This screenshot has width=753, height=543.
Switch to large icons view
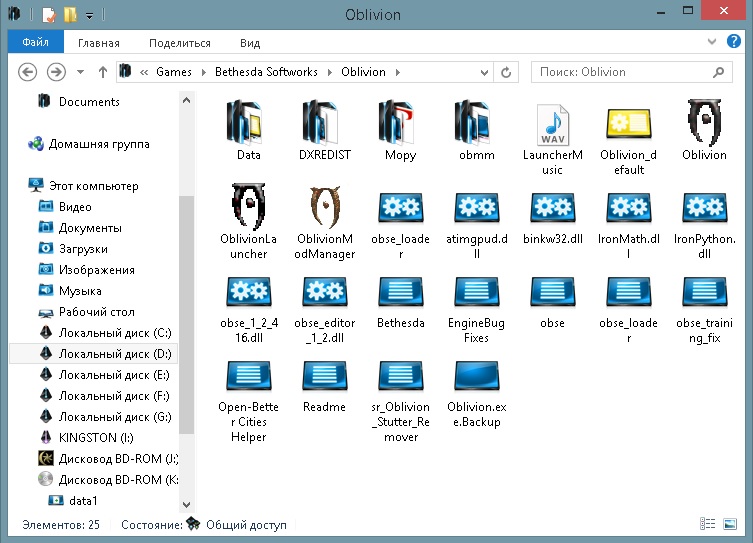tap(730, 524)
